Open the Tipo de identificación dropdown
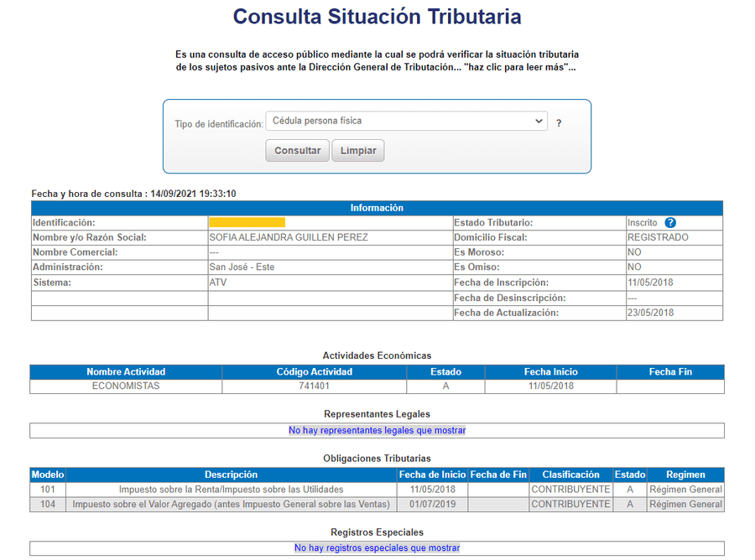The height and width of the screenshot is (560, 755). point(406,122)
